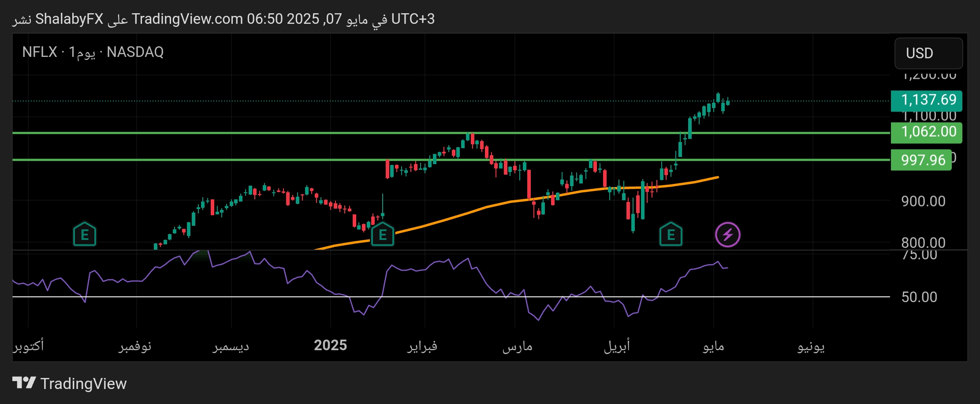Click the مايو month label
980x404 pixels.
[x=713, y=346]
